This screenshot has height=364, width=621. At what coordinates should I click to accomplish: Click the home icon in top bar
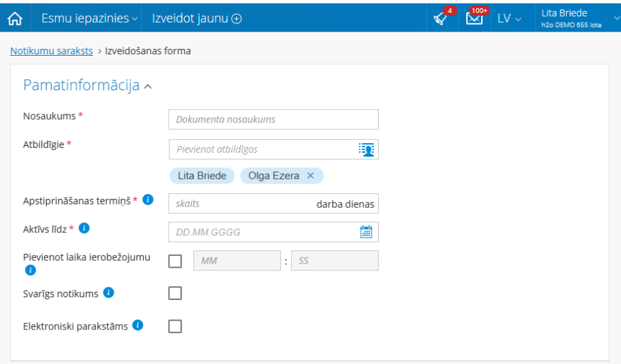(14, 19)
